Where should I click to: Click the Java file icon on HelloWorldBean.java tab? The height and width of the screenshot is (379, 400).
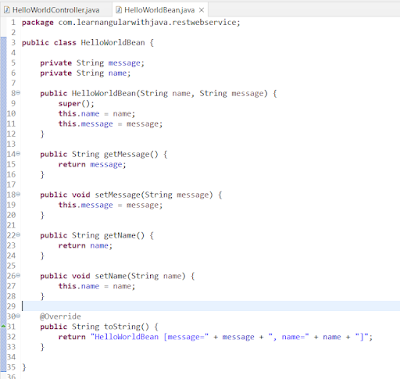[118, 10]
